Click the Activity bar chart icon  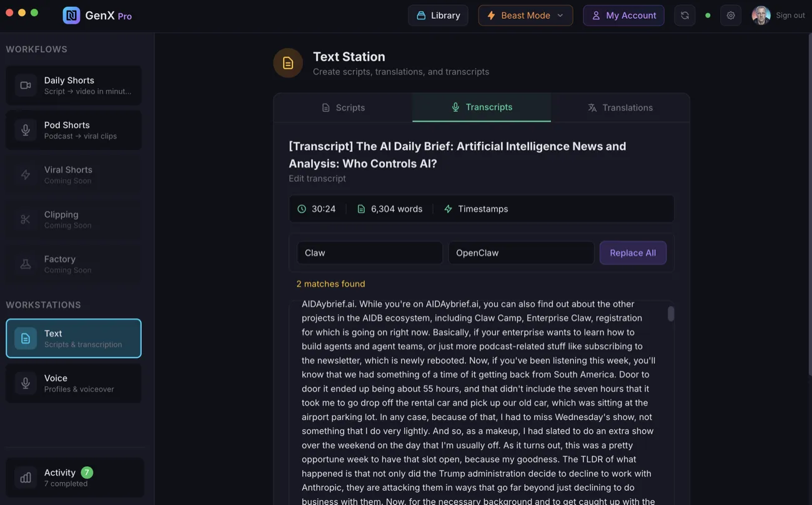tap(25, 477)
